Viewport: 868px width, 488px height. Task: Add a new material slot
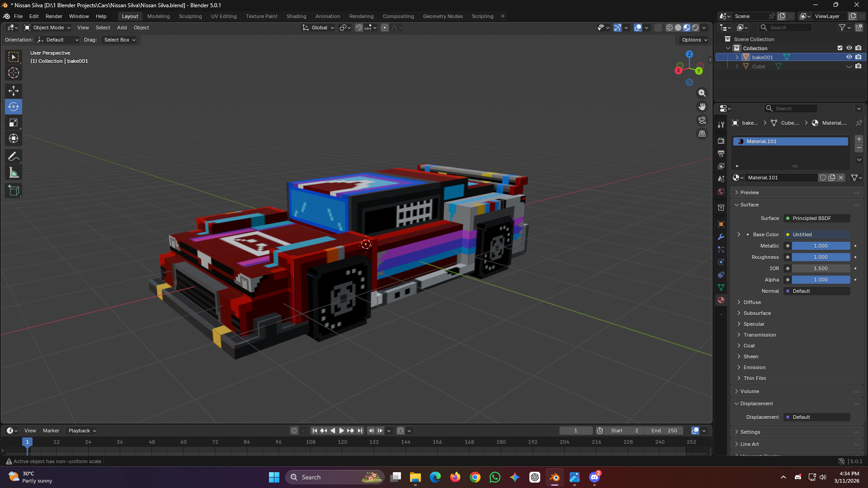859,139
